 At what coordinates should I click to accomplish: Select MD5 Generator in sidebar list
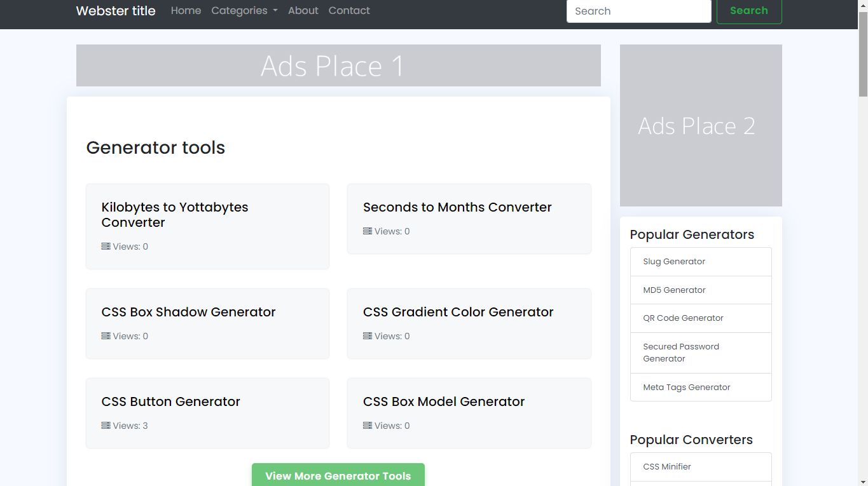click(674, 290)
